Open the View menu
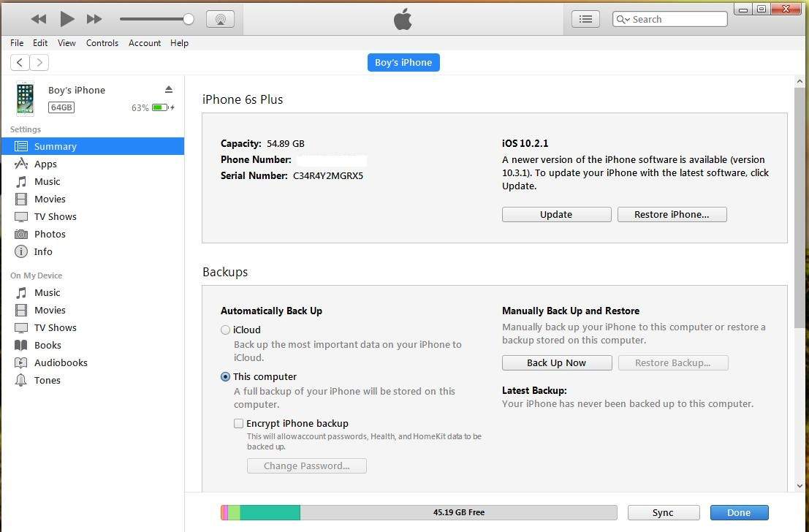This screenshot has width=809, height=532. [67, 43]
